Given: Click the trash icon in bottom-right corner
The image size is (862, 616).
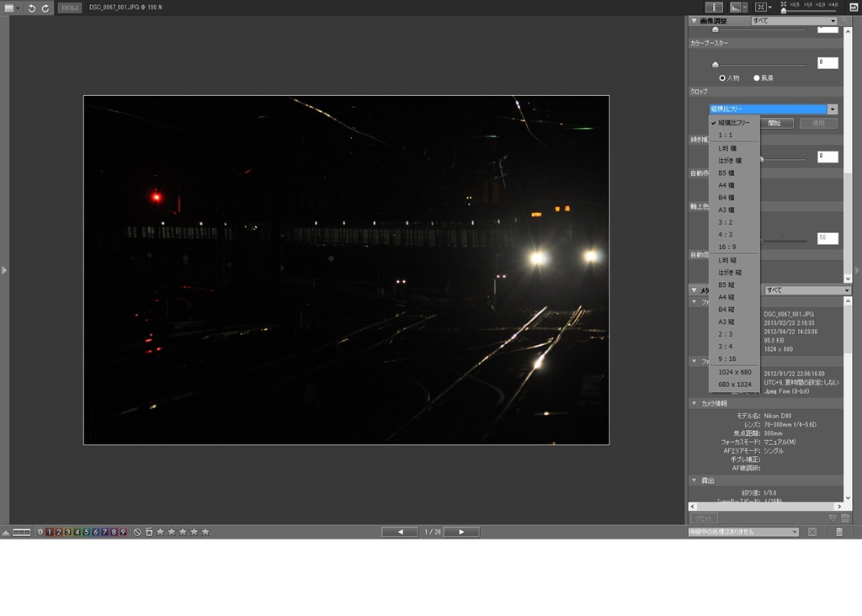Looking at the screenshot, I should (x=838, y=532).
